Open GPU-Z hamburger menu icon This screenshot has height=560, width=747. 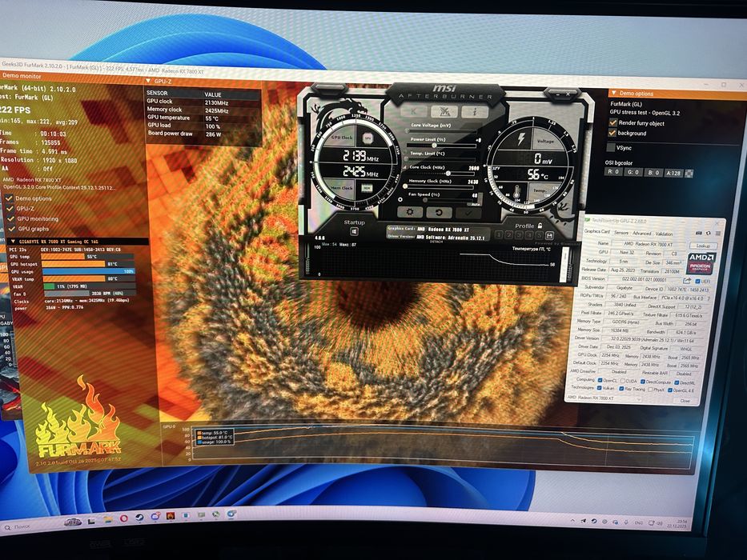click(x=718, y=234)
